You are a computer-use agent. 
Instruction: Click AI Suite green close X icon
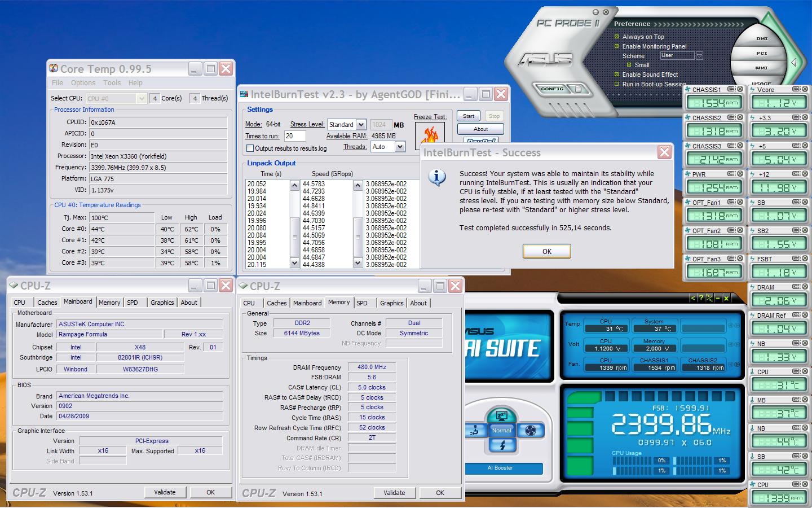726,298
